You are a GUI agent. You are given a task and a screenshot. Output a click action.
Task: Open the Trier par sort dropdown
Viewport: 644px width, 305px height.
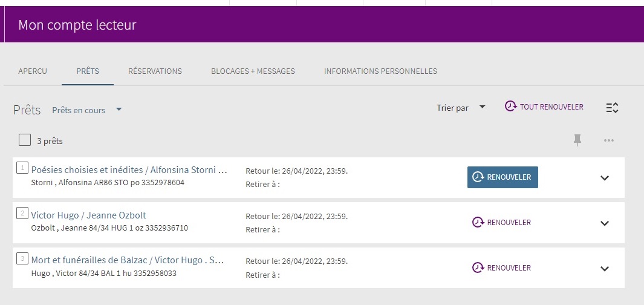coord(461,108)
